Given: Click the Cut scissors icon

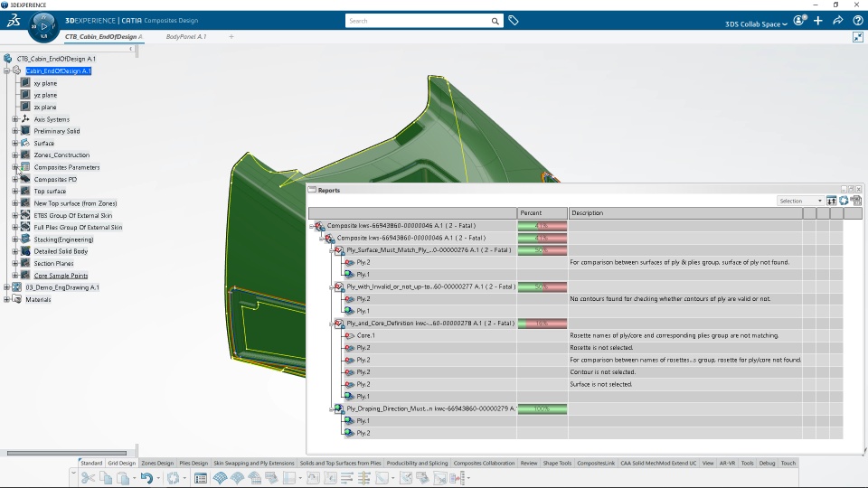Looking at the screenshot, I should [x=88, y=478].
